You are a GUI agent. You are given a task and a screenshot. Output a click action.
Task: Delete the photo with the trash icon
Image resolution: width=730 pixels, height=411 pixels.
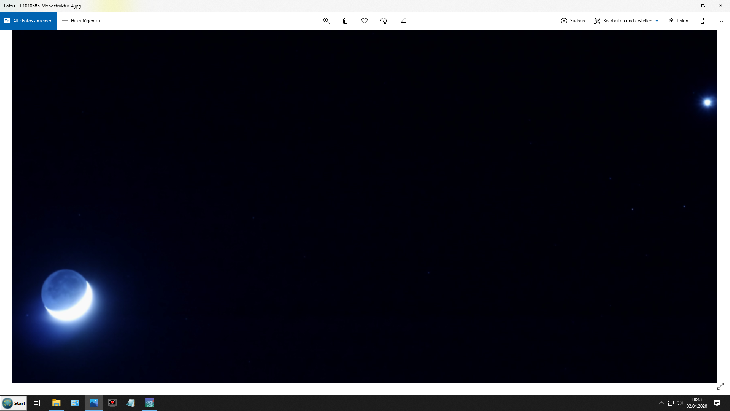click(345, 20)
